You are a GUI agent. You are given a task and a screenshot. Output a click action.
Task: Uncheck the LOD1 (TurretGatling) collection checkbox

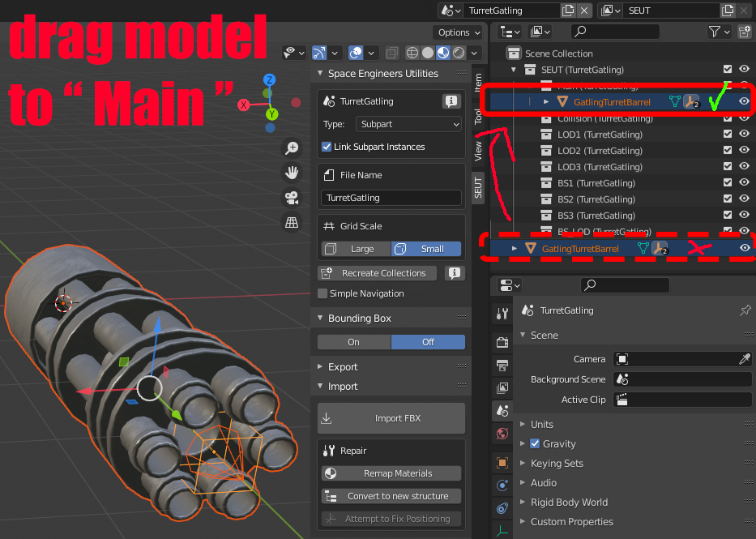click(728, 134)
